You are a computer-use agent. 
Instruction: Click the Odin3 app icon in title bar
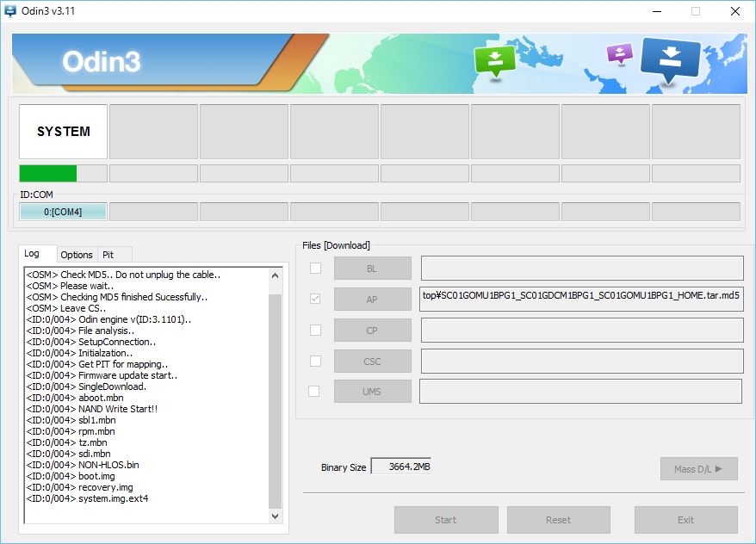point(9,11)
